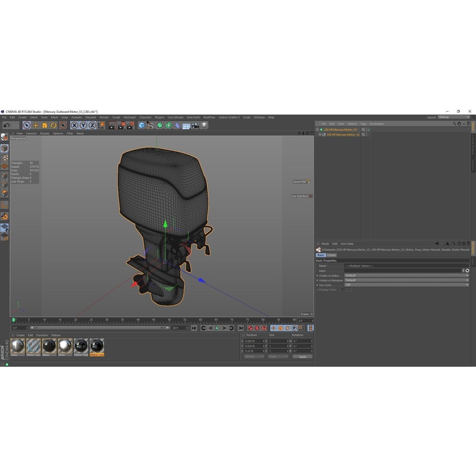
Task: Add a light bulb object
Action: [205, 125]
